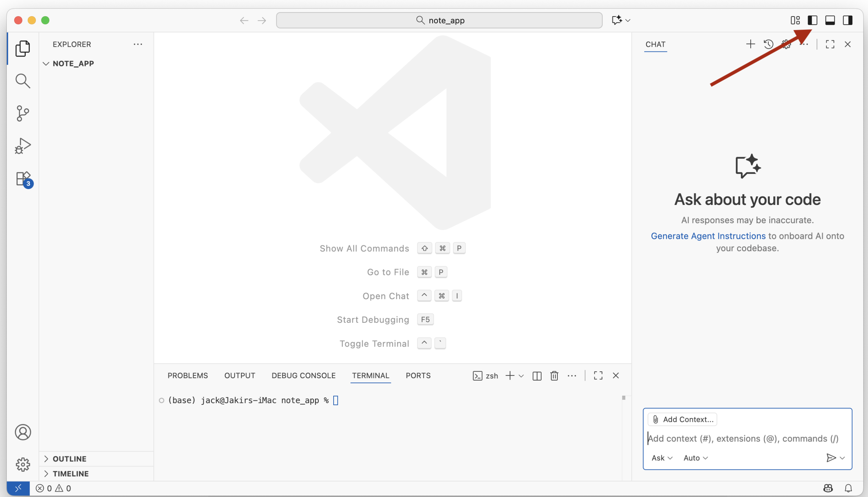The width and height of the screenshot is (868, 497).
Task: Open the Search view in activity bar
Action: [22, 81]
